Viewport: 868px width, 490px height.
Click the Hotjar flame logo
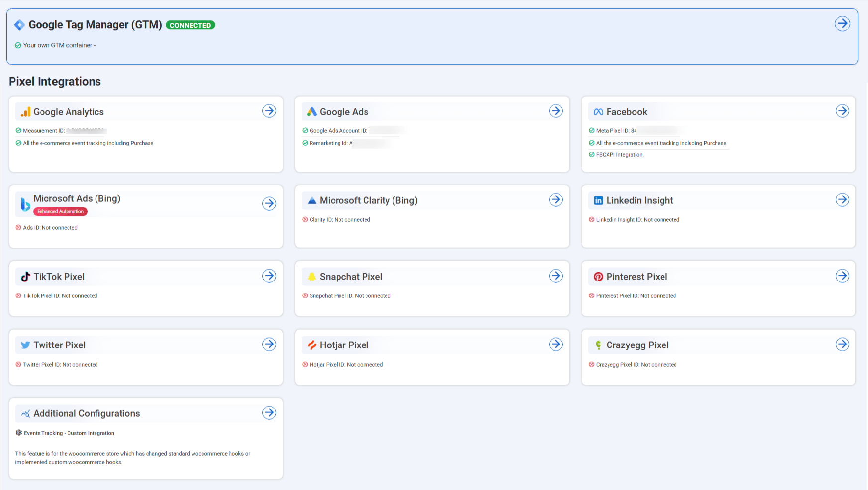(312, 345)
